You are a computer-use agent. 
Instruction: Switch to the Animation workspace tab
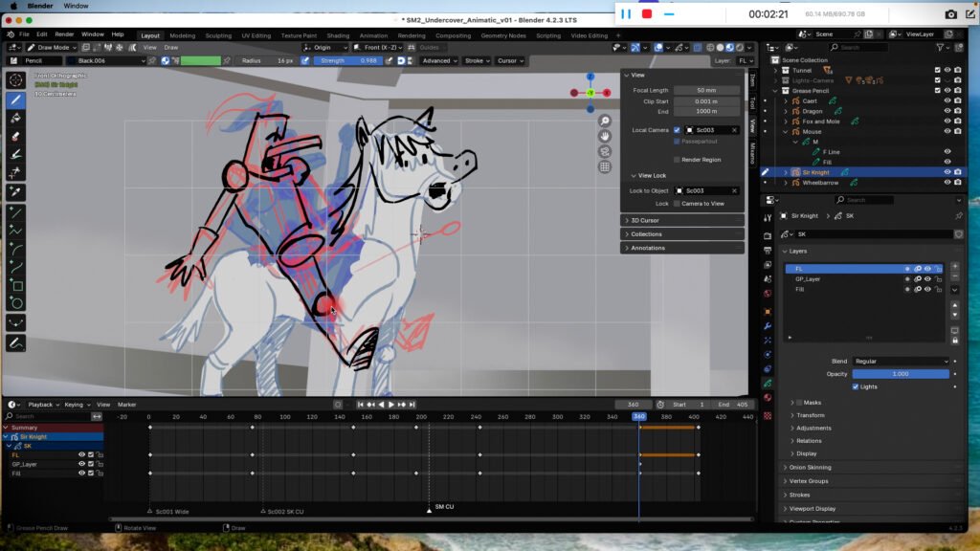coord(373,35)
